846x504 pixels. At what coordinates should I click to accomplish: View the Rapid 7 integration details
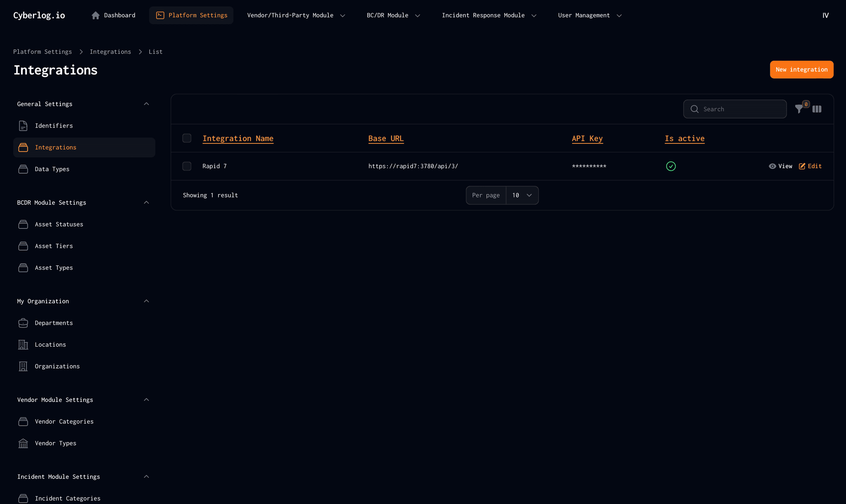780,166
